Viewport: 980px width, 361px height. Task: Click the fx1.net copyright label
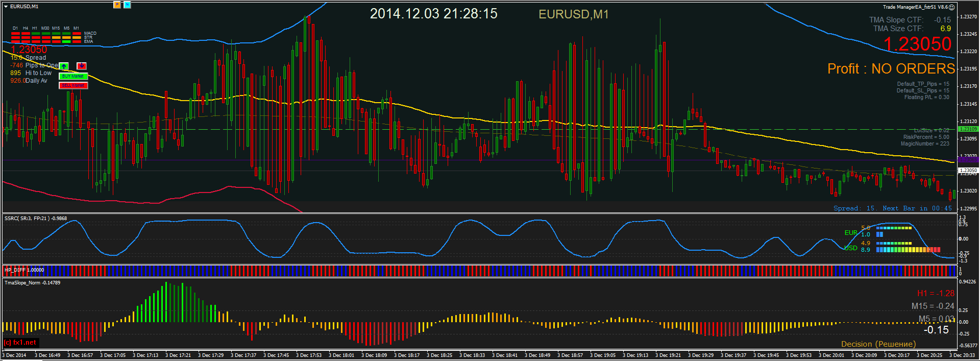click(20, 343)
